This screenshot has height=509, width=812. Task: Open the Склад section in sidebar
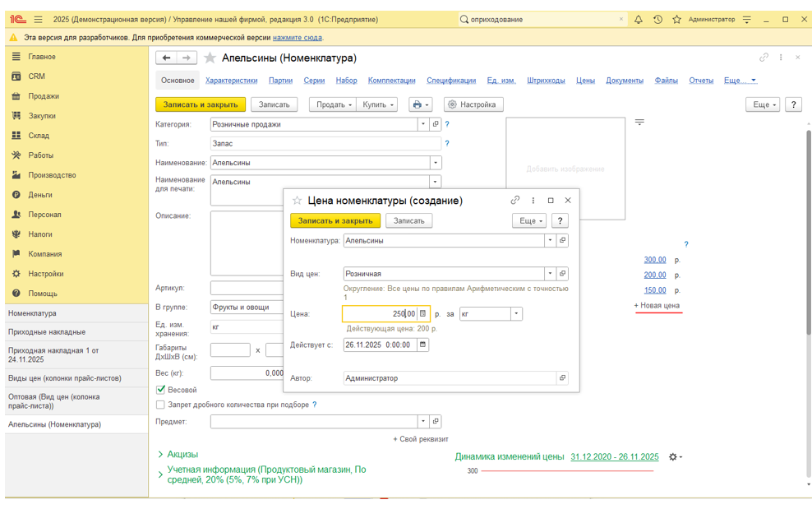(x=39, y=136)
